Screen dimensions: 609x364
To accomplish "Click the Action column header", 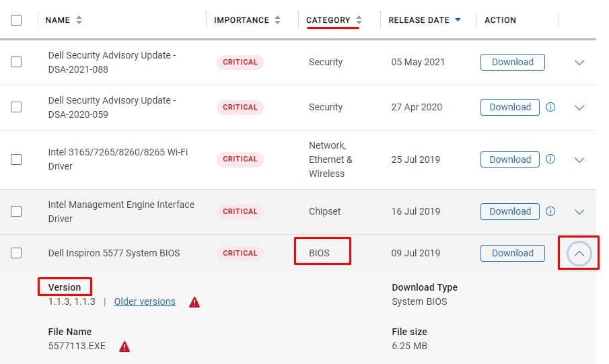I will coord(500,20).
